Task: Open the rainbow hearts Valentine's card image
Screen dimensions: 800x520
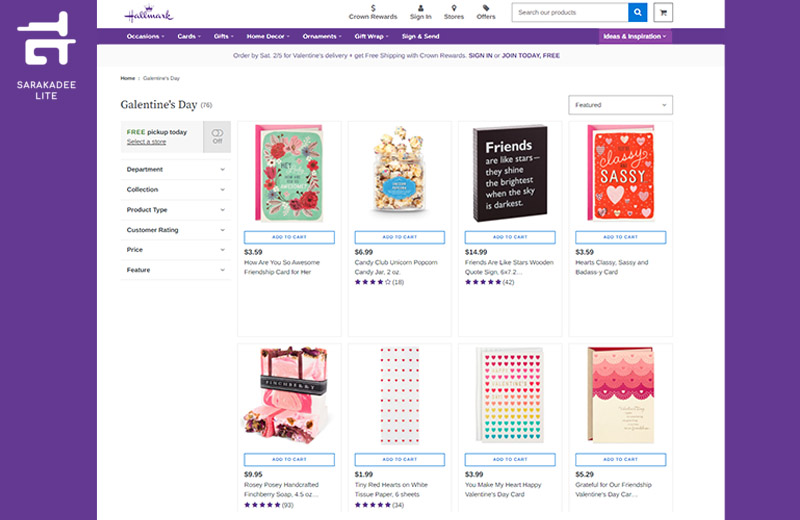Action: click(510, 395)
